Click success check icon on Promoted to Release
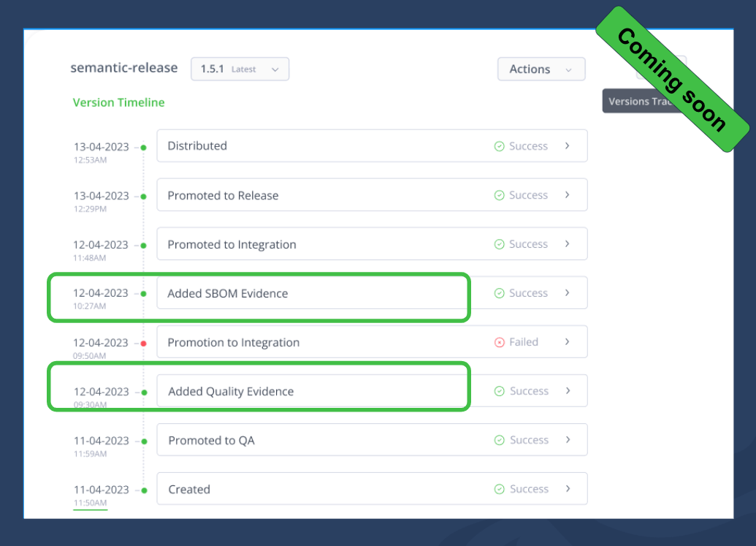This screenshot has width=756, height=546. 500,195
